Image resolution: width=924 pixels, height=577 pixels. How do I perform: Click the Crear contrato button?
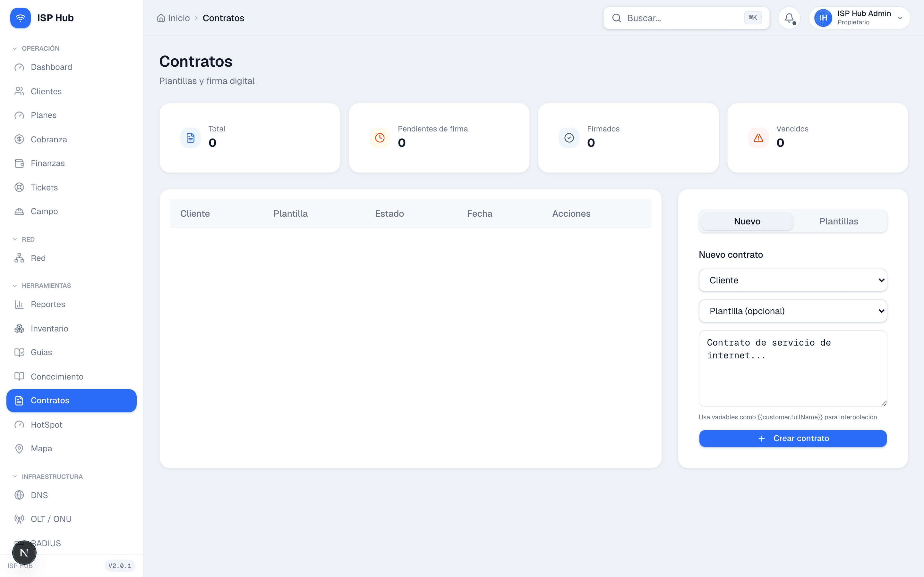coord(793,438)
